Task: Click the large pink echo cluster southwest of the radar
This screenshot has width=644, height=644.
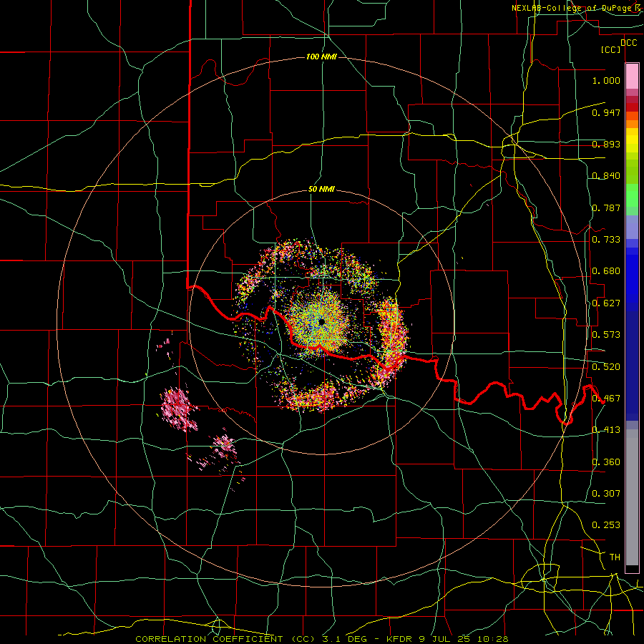Action: [179, 409]
